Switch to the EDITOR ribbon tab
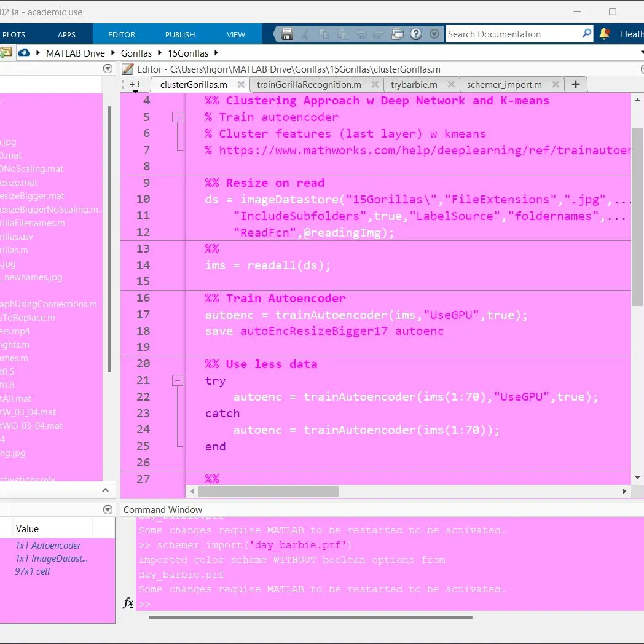Screen dimensions: 644x644 (x=122, y=35)
